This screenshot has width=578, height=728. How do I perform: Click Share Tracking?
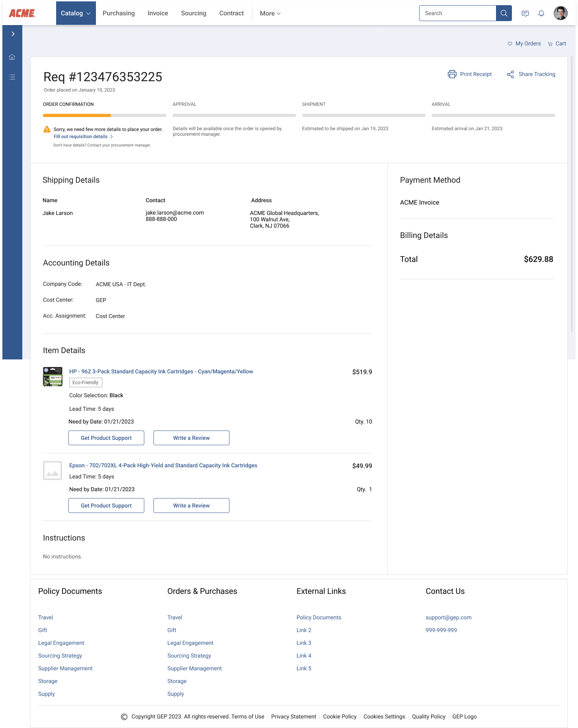(x=537, y=74)
